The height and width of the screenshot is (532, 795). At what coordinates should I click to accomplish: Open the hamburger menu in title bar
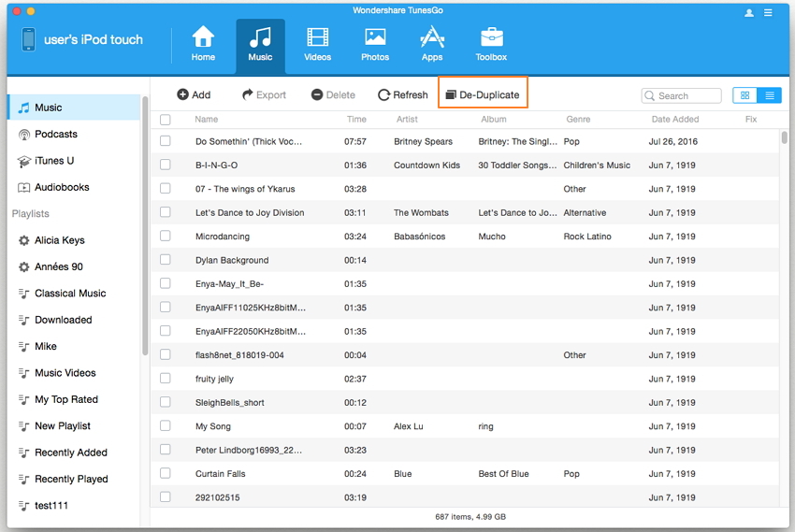769,13
